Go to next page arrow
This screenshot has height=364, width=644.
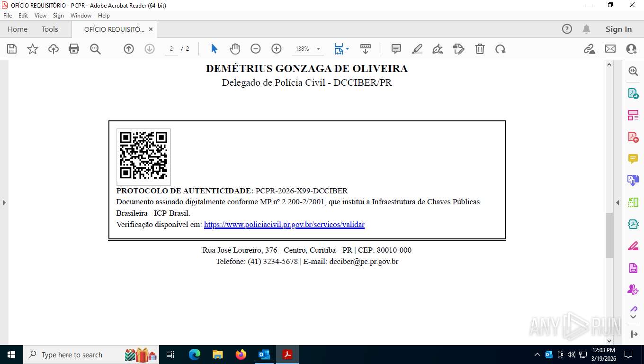[x=150, y=49]
